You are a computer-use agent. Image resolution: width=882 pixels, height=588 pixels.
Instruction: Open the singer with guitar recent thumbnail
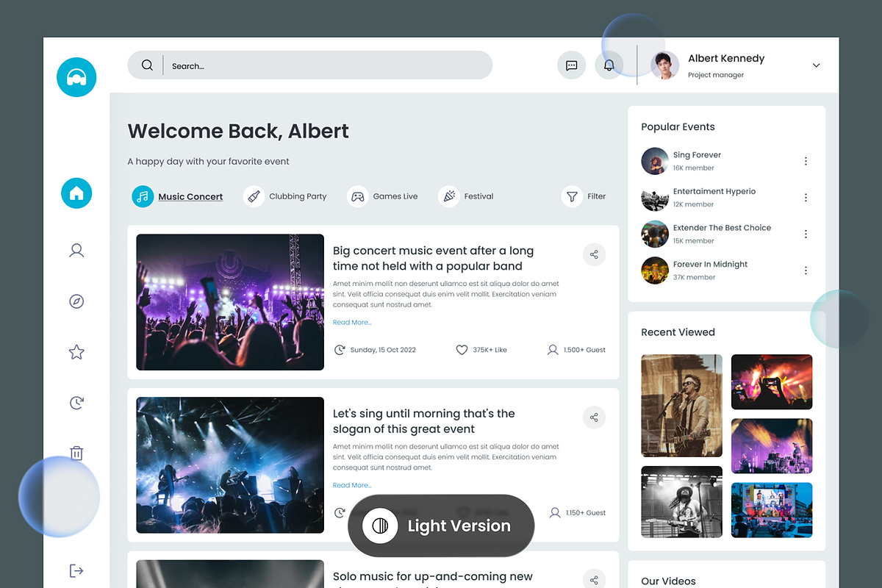tap(682, 406)
